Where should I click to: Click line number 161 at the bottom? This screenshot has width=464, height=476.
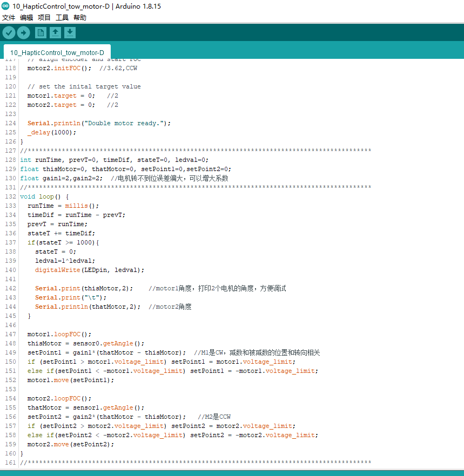tap(10, 463)
